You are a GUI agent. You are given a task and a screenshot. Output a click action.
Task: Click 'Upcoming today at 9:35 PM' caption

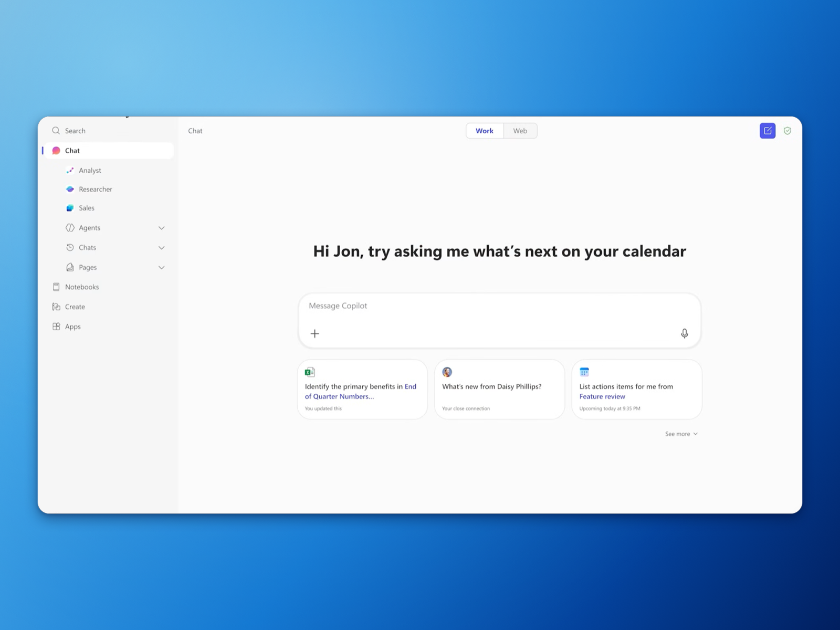click(610, 408)
